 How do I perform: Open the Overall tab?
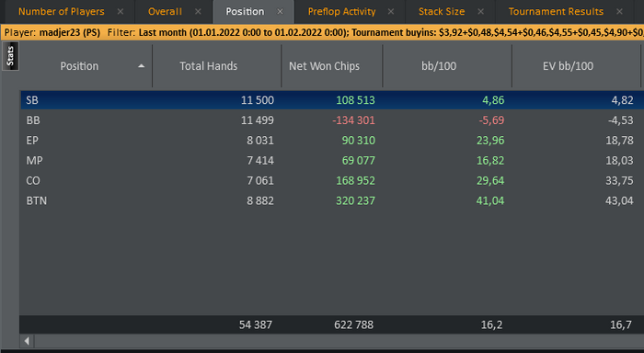(165, 12)
